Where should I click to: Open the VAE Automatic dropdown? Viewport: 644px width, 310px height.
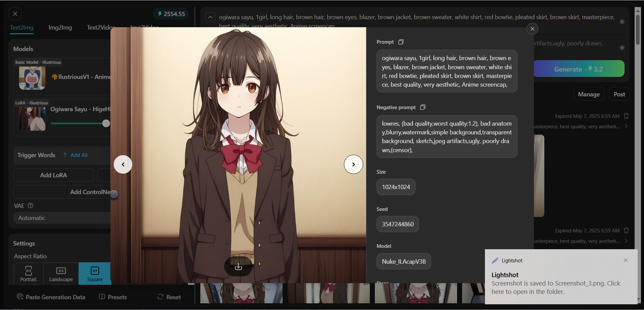pyautogui.click(x=62, y=218)
